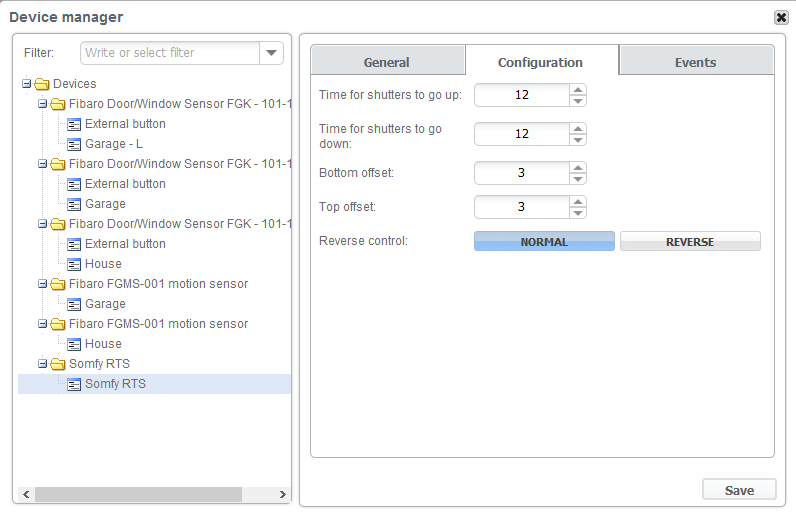Collapse the Somfy RTS tree folder
The height and width of the screenshot is (516, 796).
[x=43, y=364]
